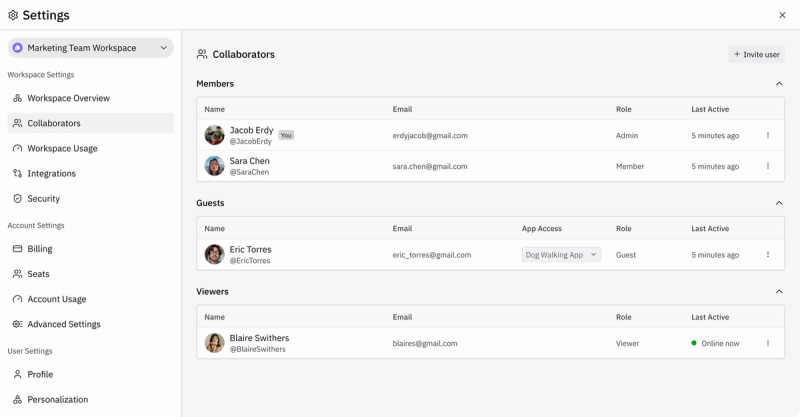Screen dimensions: 800x417
Task: Close the Settings dialog
Action: (x=782, y=15)
